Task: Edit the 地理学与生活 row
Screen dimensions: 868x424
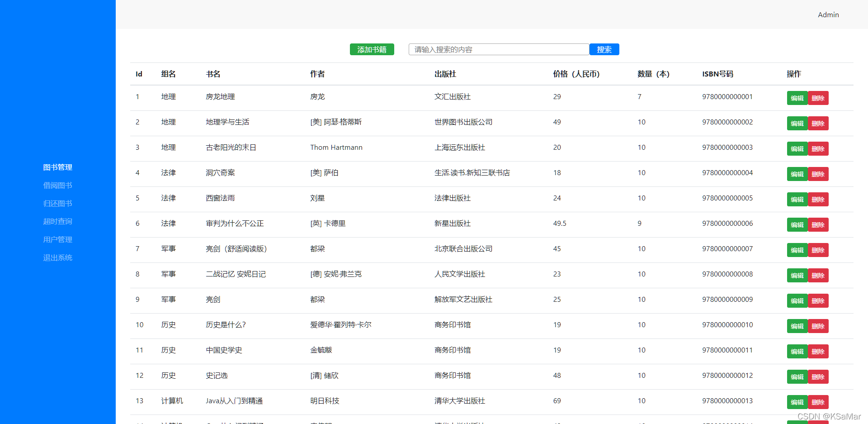Action: click(x=797, y=123)
